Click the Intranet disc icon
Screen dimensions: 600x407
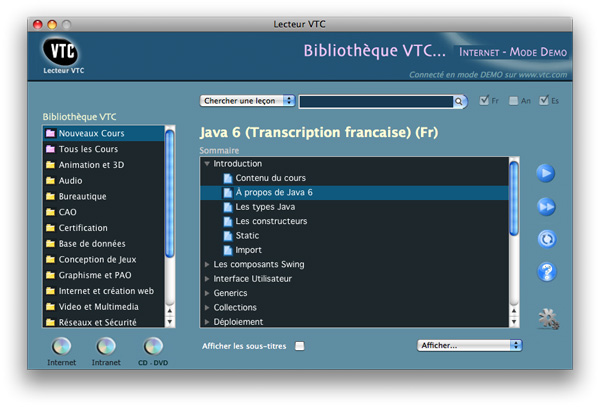pyautogui.click(x=106, y=347)
